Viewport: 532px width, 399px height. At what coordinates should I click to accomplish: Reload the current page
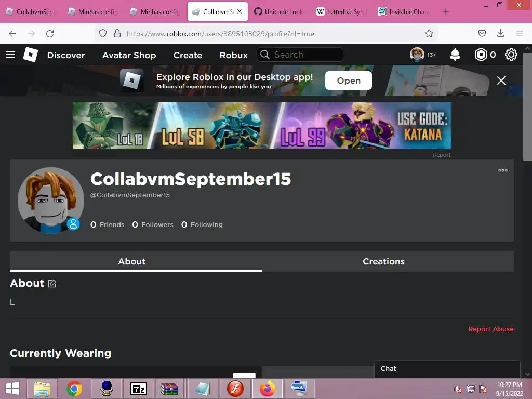tap(50, 34)
